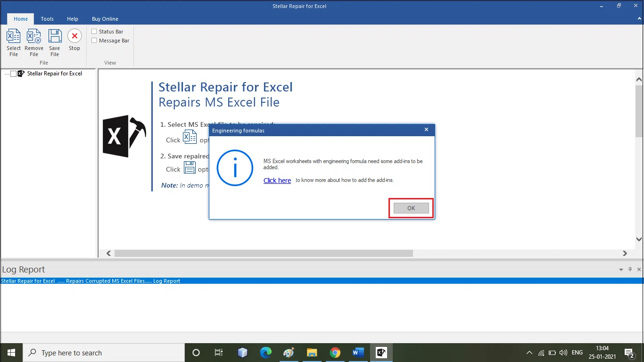Open the battery tray icon
Image resolution: width=644 pixels, height=362 pixels.
[552, 353]
